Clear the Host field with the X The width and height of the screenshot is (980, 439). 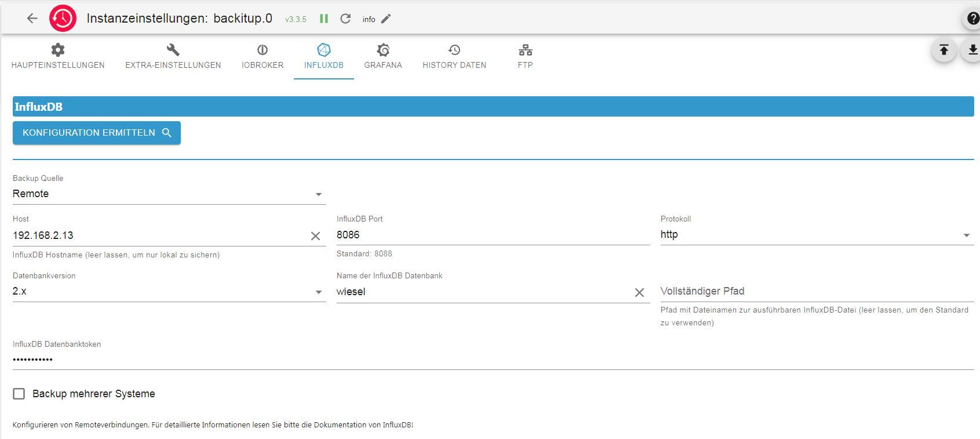pyautogui.click(x=315, y=235)
